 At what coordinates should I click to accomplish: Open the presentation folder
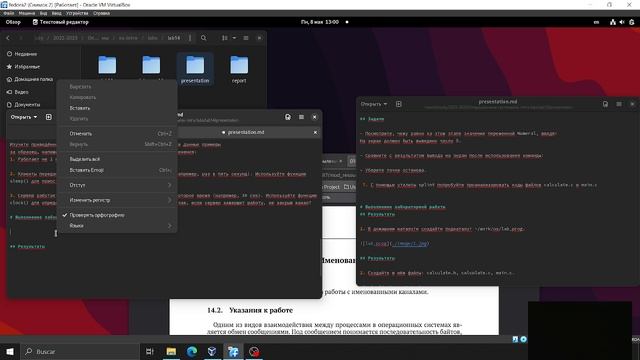[195, 69]
